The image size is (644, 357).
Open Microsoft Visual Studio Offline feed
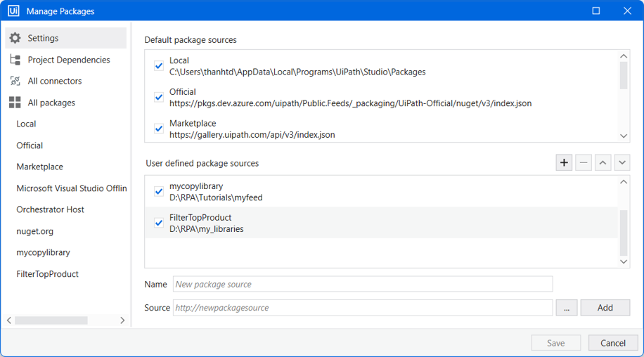tap(72, 188)
